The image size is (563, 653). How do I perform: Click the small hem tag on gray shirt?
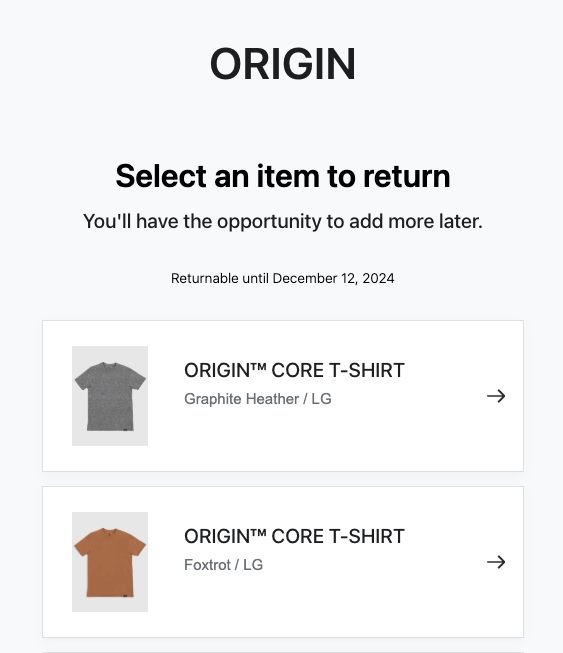click(x=125, y=430)
